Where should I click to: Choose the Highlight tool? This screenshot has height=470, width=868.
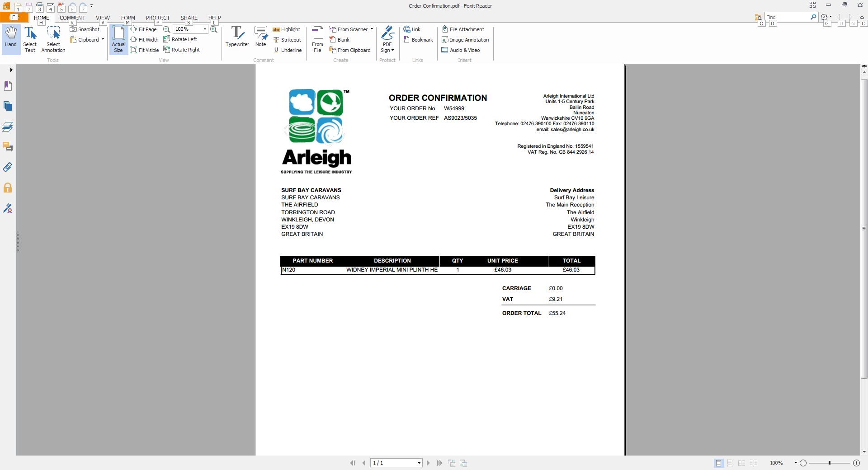pyautogui.click(x=287, y=29)
